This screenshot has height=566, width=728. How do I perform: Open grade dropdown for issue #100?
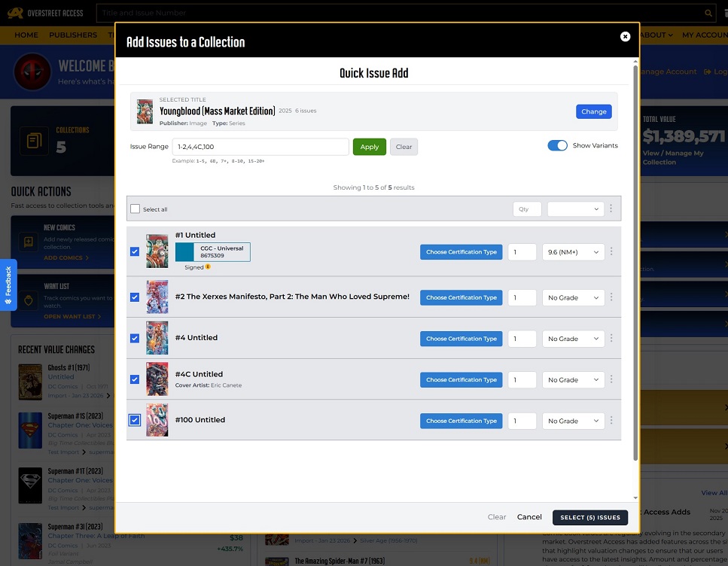(574, 421)
